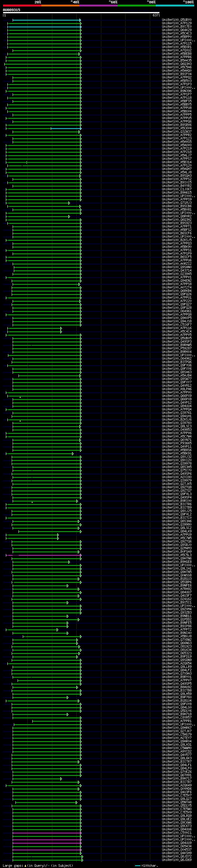The width and height of the screenshot is (197, 868).
Task: Select the UniRef100_B5A435 label
Action: [177, 60]
